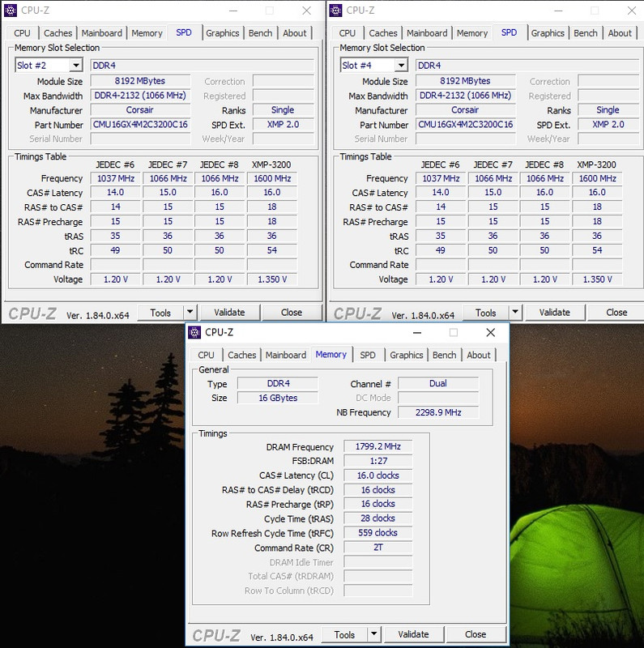Open the Slot #2 memory slot dropdown
This screenshot has width=644, height=648.
tap(75, 66)
